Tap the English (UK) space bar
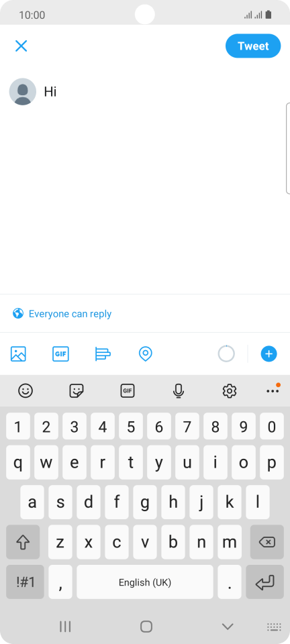Viewport: 290px width, 644px height. point(145,582)
